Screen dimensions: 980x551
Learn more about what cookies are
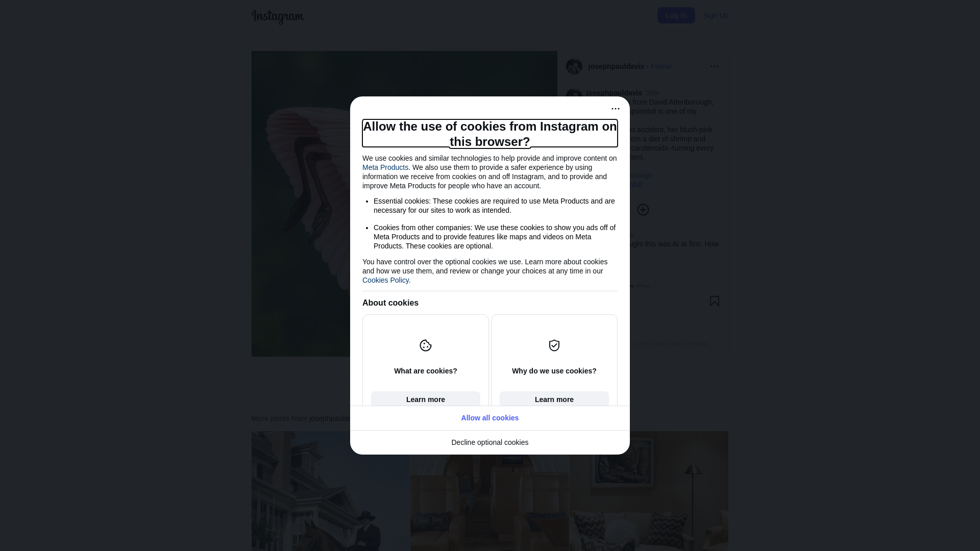pos(425,399)
